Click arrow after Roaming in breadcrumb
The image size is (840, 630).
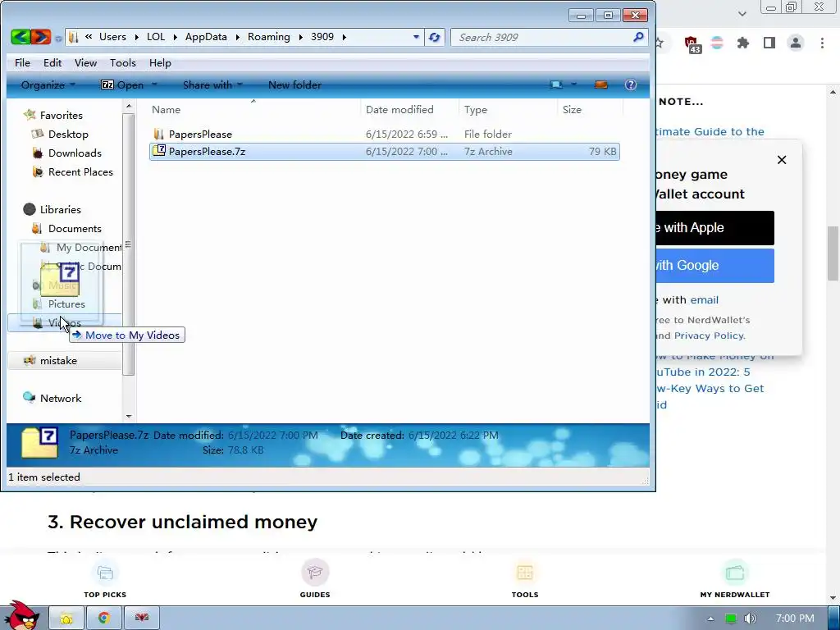point(300,37)
